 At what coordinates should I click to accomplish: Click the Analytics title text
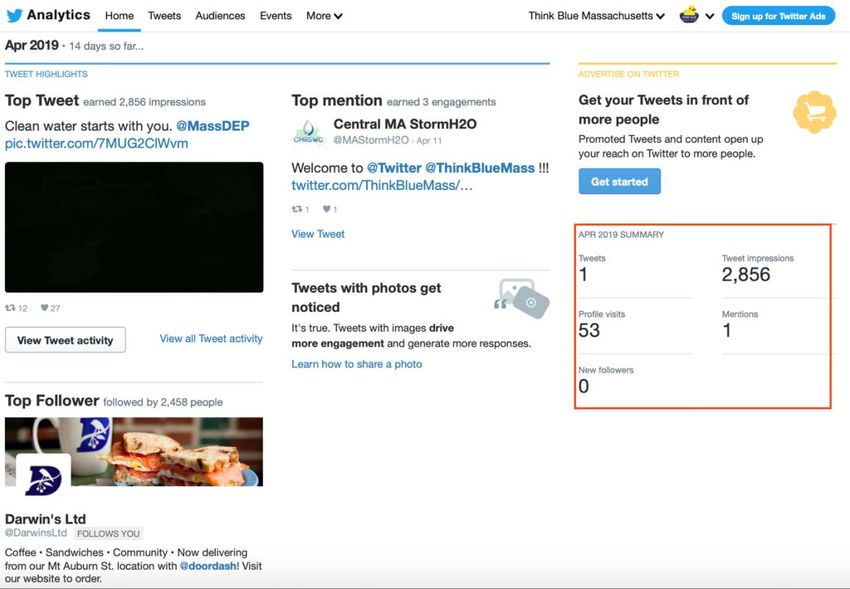click(x=59, y=15)
